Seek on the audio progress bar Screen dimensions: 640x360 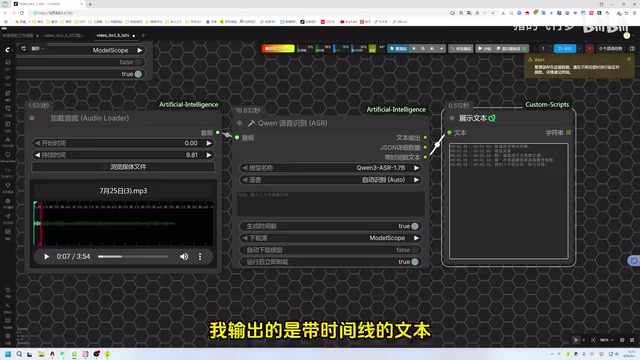point(133,257)
